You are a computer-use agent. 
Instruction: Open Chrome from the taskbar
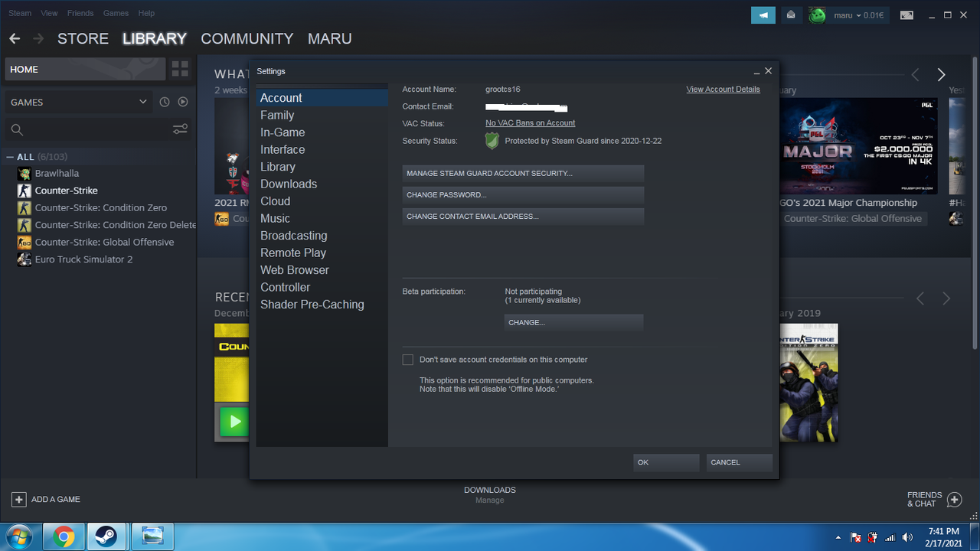pyautogui.click(x=64, y=536)
